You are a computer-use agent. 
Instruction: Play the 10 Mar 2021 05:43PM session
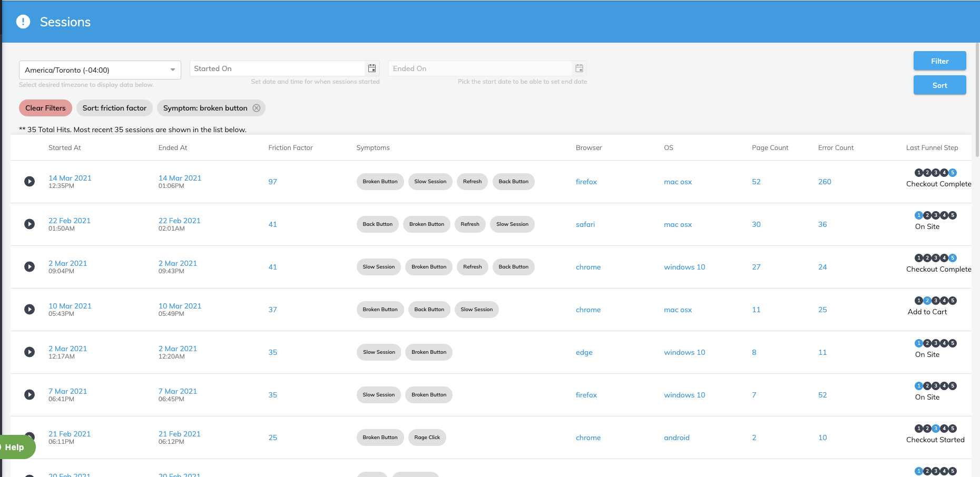pos(30,309)
